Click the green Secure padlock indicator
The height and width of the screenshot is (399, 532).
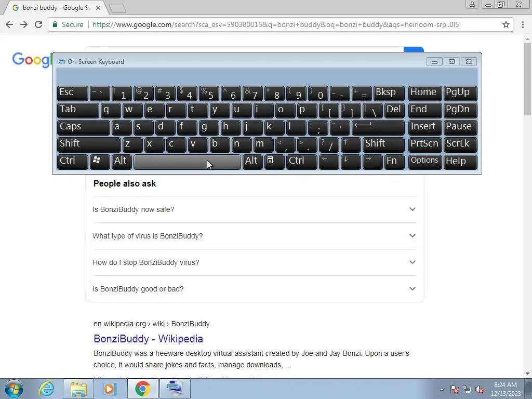(68, 24)
